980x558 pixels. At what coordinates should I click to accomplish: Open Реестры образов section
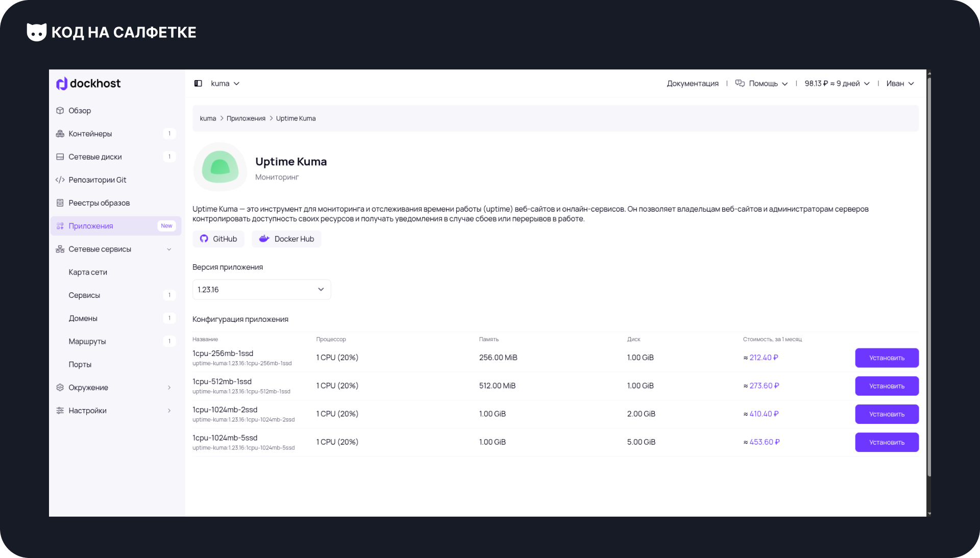click(116, 203)
